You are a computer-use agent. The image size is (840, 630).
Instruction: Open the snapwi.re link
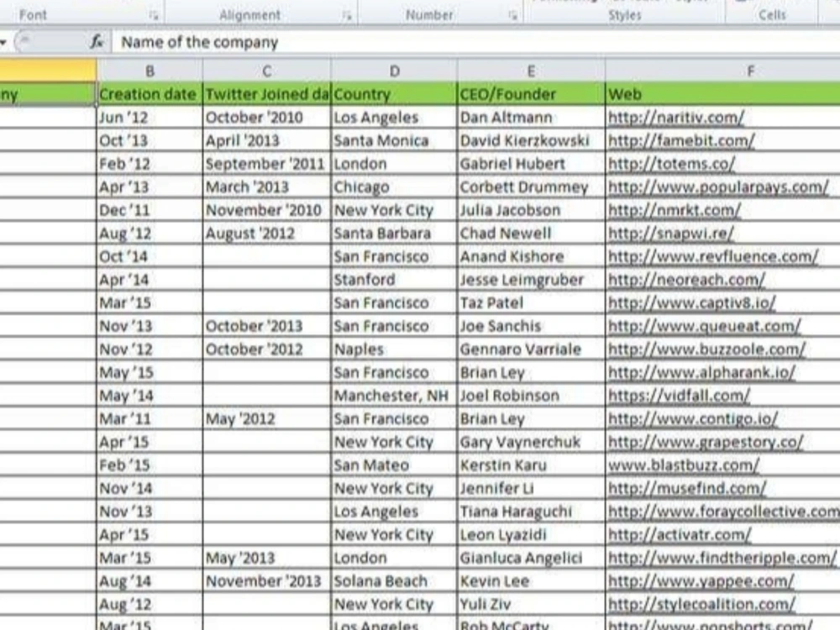670,233
